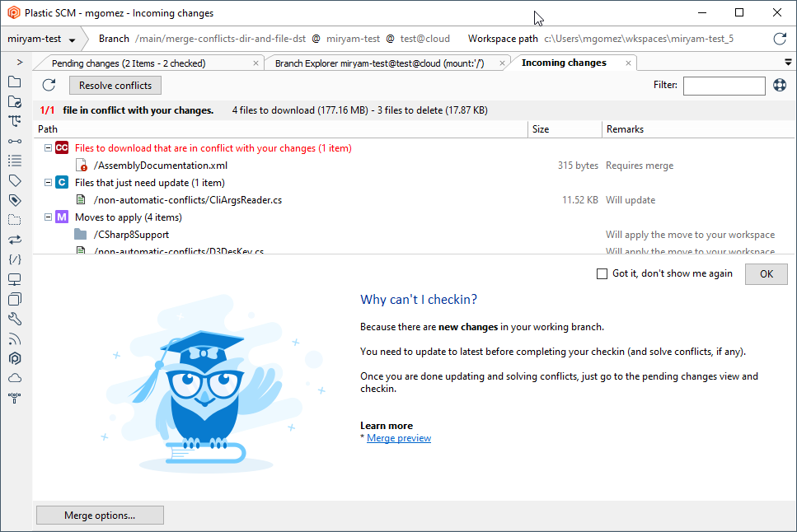Viewport: 797px width, 532px height.
Task: Open the Pending changes view from the left sidebar
Action: [x=14, y=102]
